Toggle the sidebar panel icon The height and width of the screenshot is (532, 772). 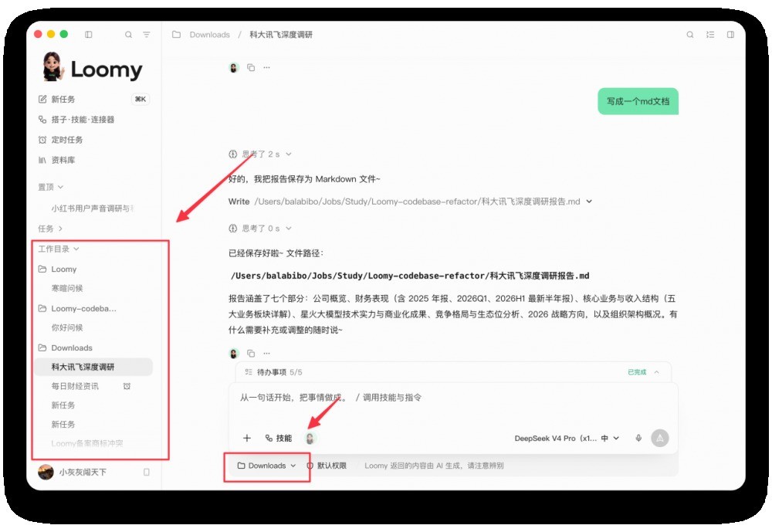coord(89,35)
